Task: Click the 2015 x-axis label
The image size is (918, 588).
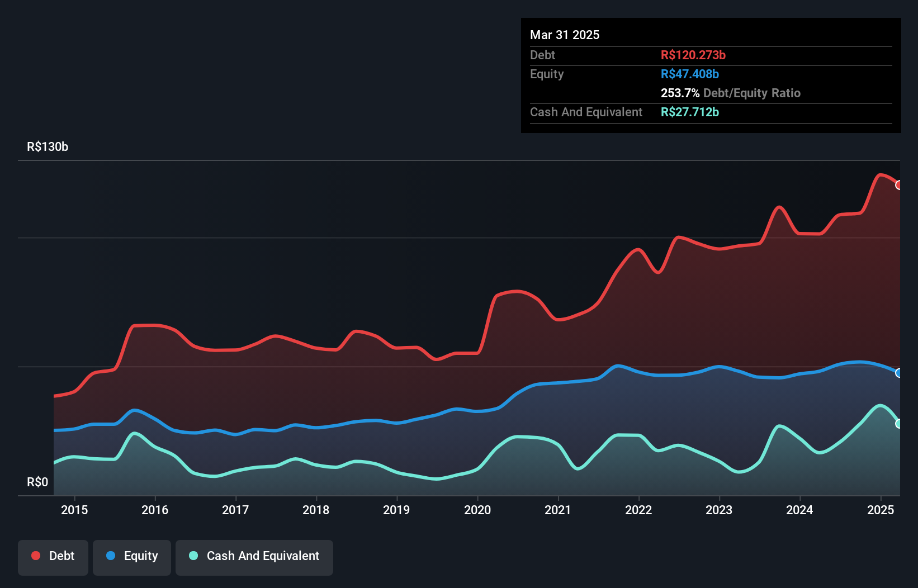Action: coord(74,510)
